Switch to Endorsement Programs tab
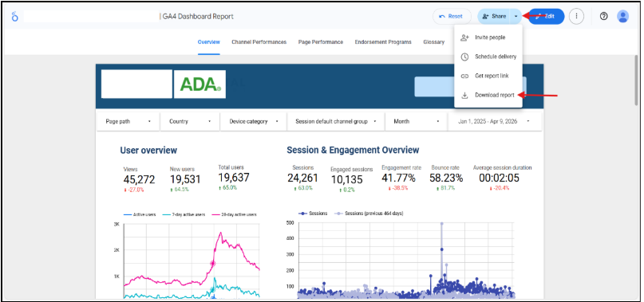644x302 pixels. (x=383, y=42)
